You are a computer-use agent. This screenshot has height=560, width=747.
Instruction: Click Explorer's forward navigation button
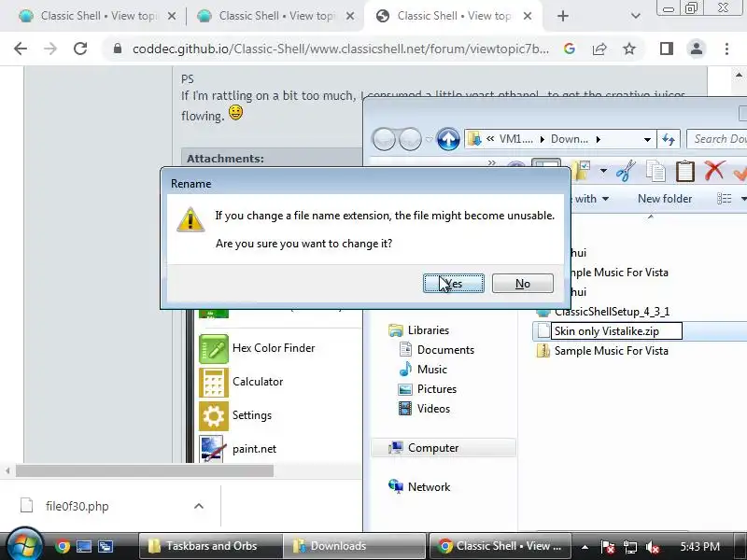(410, 139)
